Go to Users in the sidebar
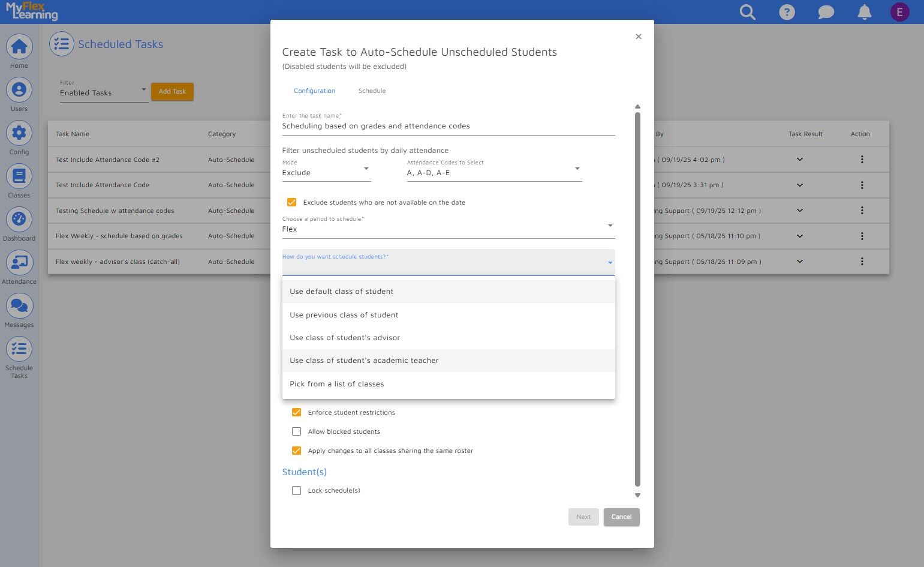924x567 pixels. 19,90
